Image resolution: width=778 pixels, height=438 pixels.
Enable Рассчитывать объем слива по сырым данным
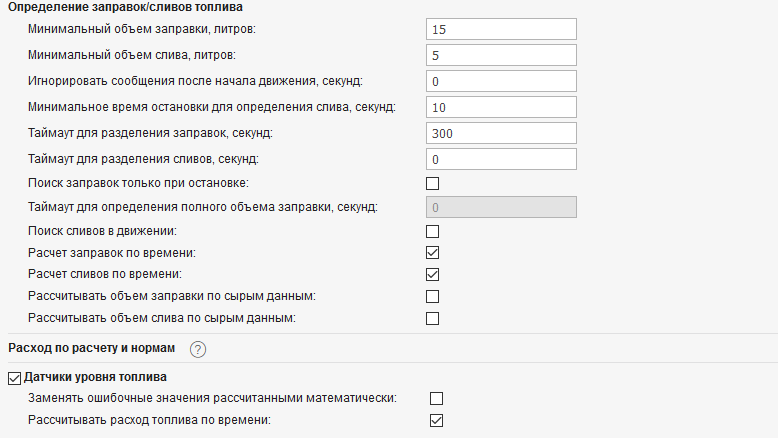pyautogui.click(x=433, y=318)
